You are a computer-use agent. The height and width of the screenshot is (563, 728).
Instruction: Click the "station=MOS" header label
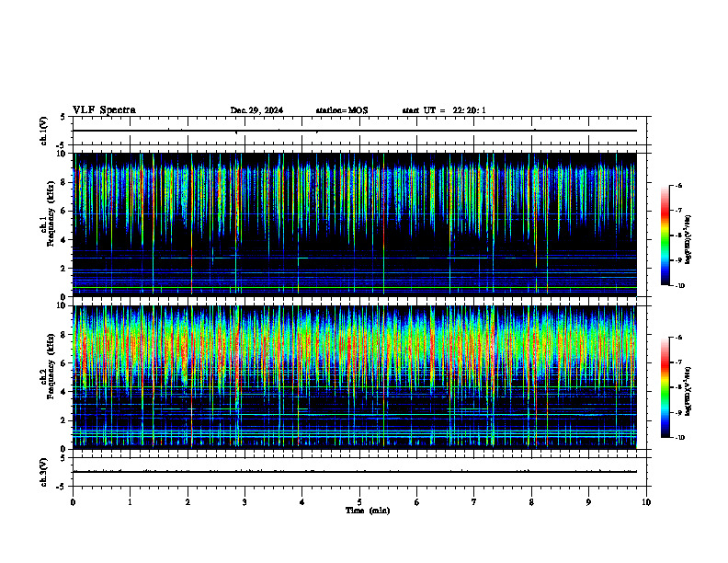coord(342,110)
